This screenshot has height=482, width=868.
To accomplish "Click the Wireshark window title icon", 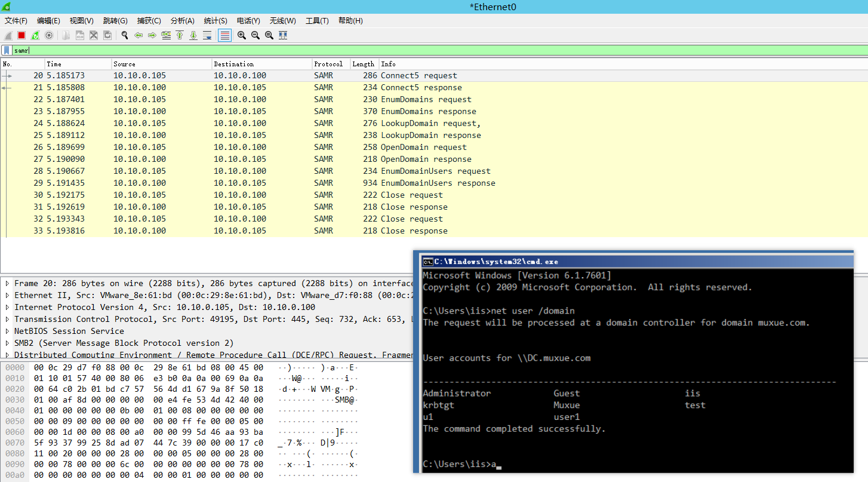I will click(x=7, y=7).
